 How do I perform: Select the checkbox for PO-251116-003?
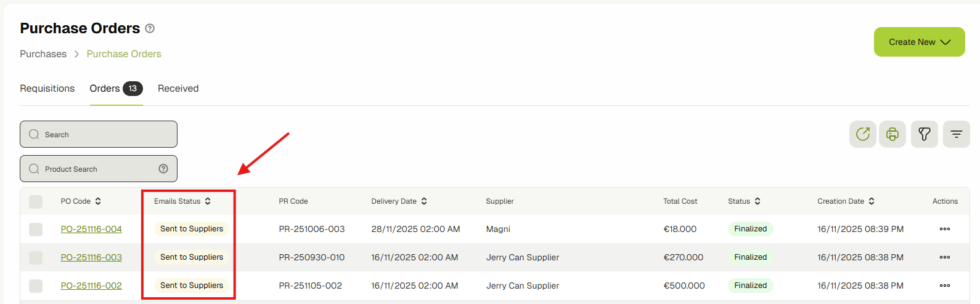(x=36, y=257)
